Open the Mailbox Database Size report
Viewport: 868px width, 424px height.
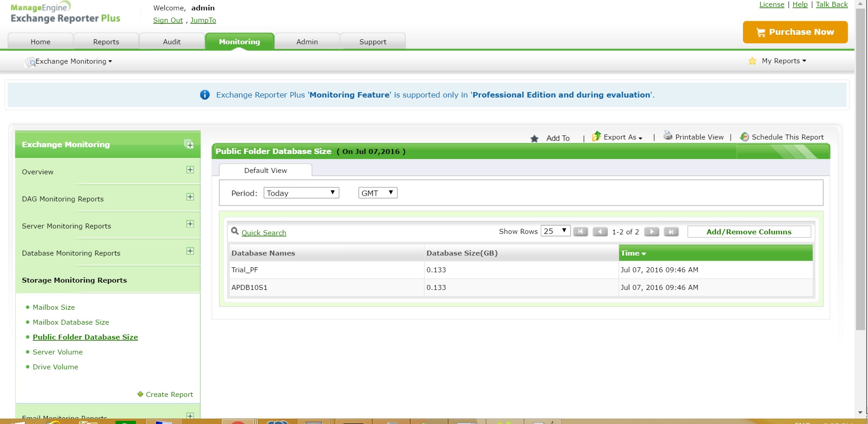point(71,322)
